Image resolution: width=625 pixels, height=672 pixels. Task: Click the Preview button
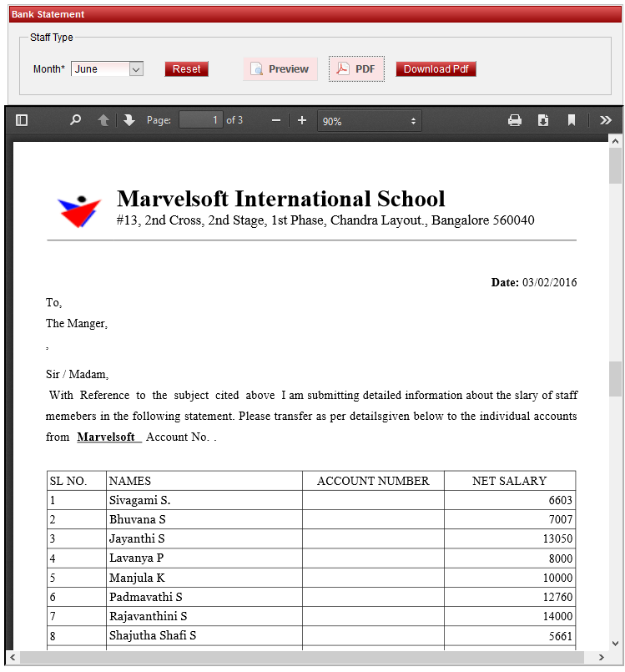tap(280, 69)
